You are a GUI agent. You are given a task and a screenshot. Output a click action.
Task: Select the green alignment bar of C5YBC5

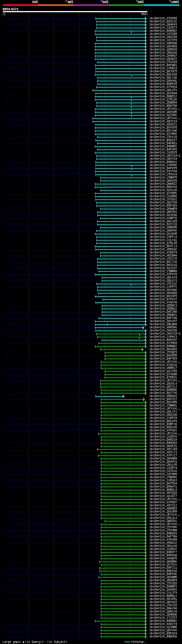(x=126, y=353)
